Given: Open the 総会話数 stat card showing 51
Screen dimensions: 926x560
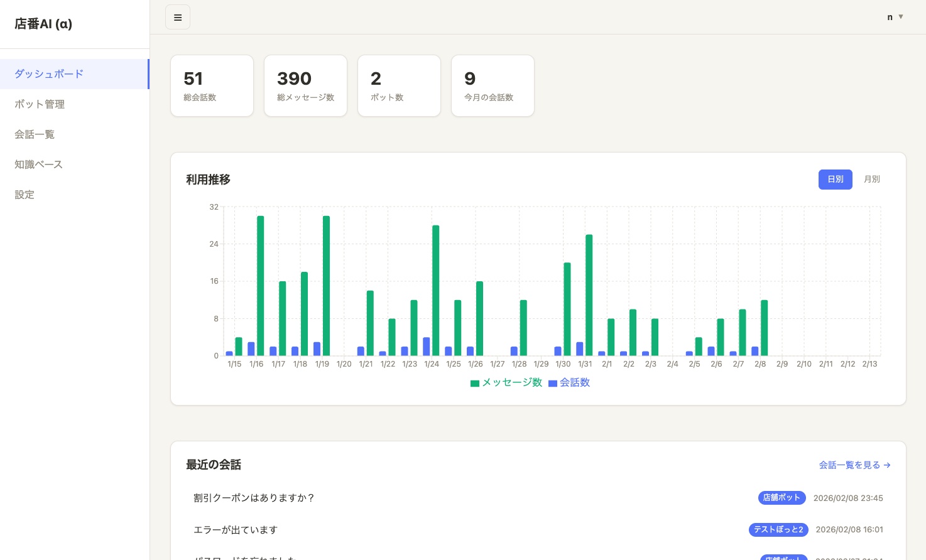Looking at the screenshot, I should point(212,85).
